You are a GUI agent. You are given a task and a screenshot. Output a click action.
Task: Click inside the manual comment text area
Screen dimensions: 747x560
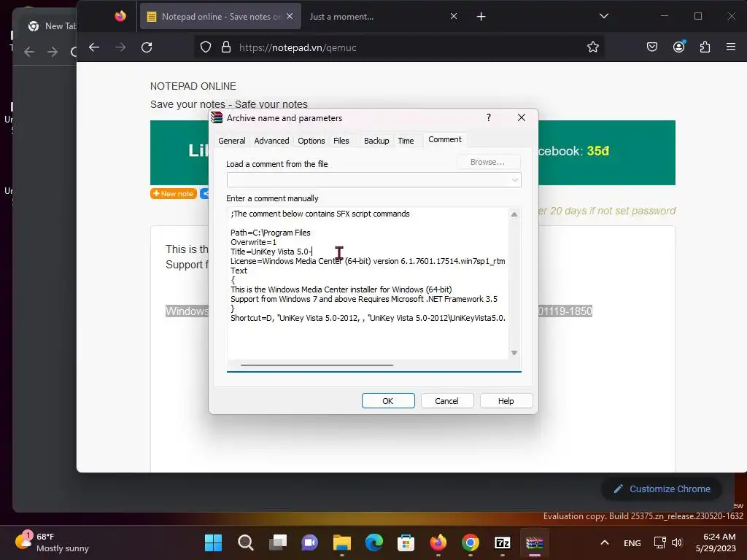coord(368,284)
